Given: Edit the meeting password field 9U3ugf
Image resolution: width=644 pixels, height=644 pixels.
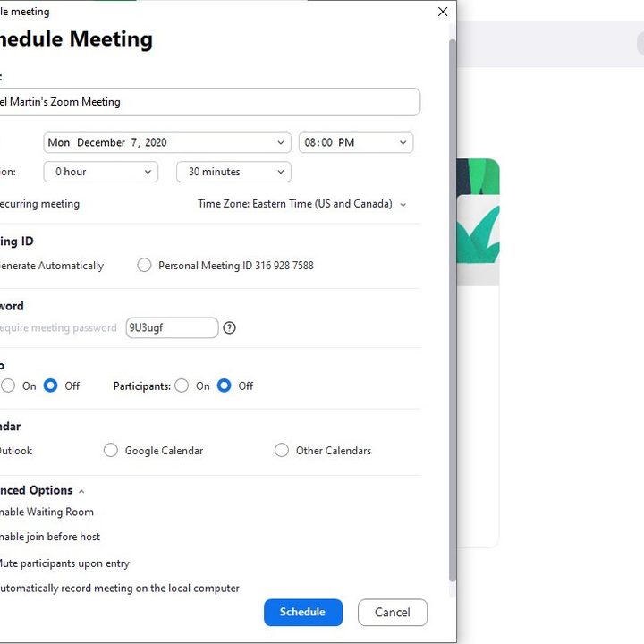Looking at the screenshot, I should point(172,327).
